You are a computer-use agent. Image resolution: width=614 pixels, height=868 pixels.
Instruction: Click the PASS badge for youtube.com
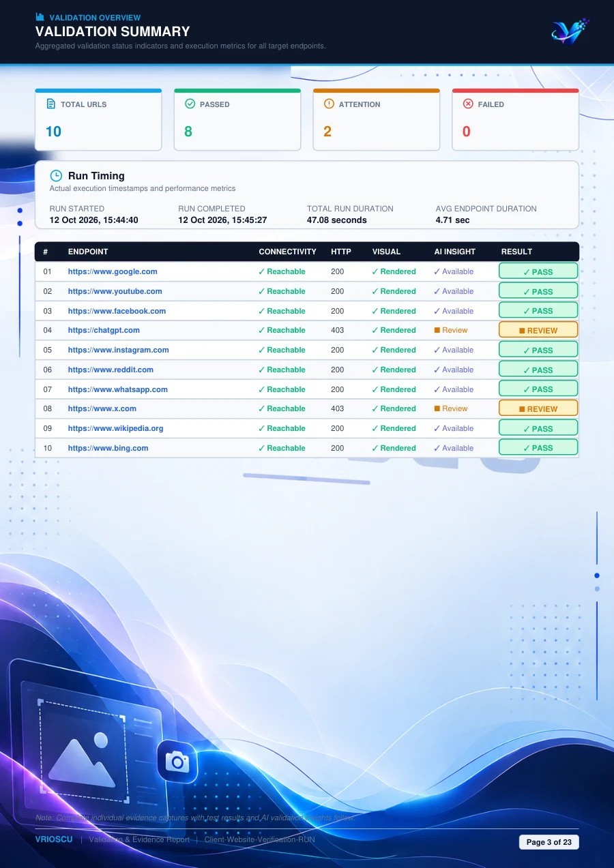click(538, 291)
